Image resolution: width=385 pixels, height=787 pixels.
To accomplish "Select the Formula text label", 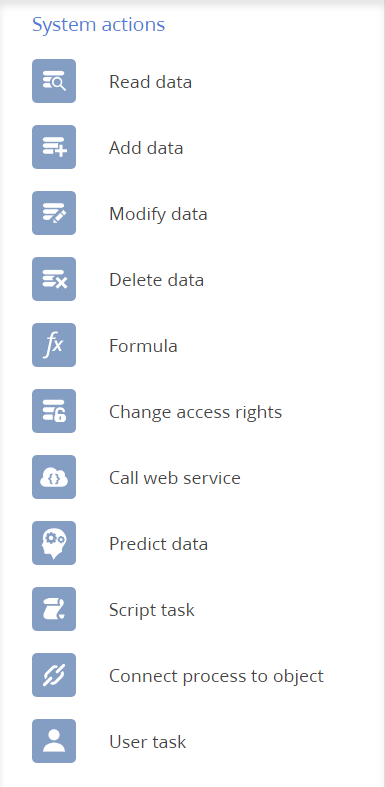I will tap(144, 346).
